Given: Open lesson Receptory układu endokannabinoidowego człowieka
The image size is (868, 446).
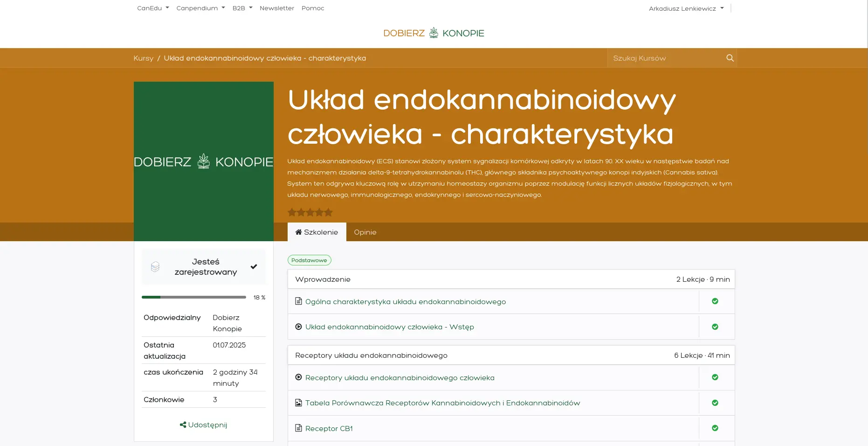Looking at the screenshot, I should (400, 378).
